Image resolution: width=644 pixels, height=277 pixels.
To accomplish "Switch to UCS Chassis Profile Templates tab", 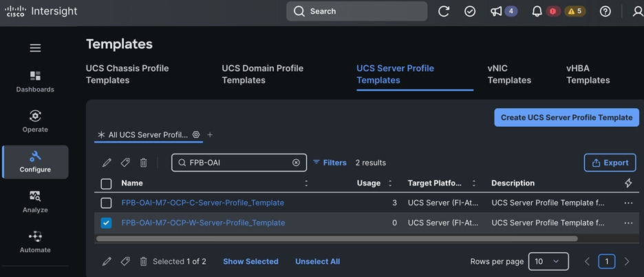I will [127, 74].
